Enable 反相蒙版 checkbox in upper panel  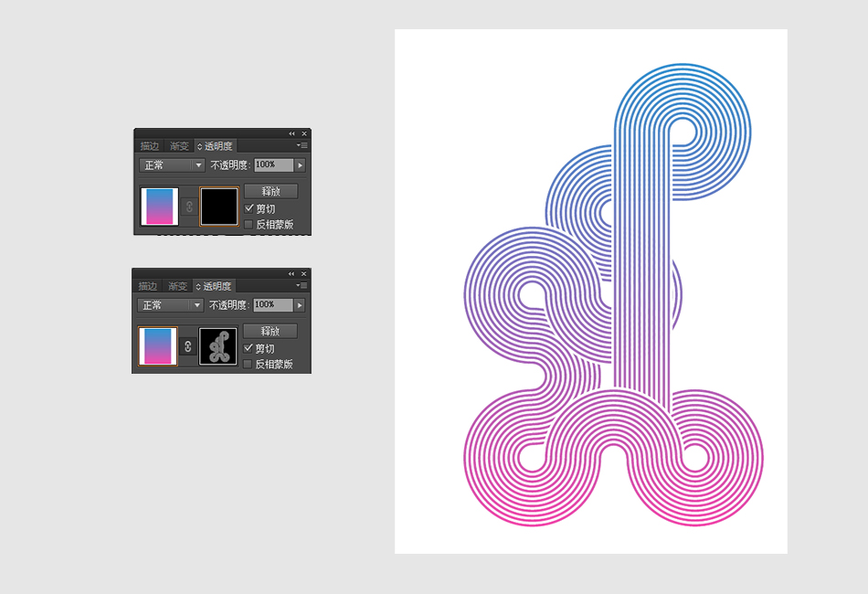[249, 224]
